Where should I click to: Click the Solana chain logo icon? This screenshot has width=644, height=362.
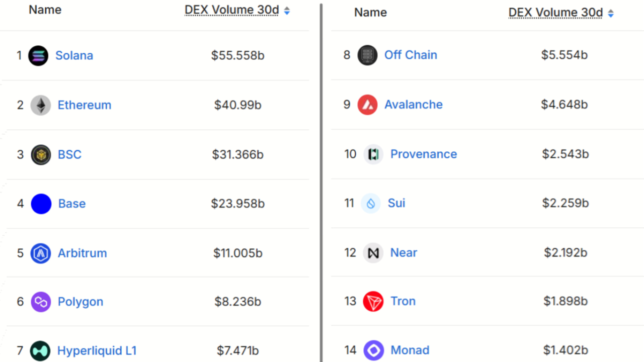(38, 55)
